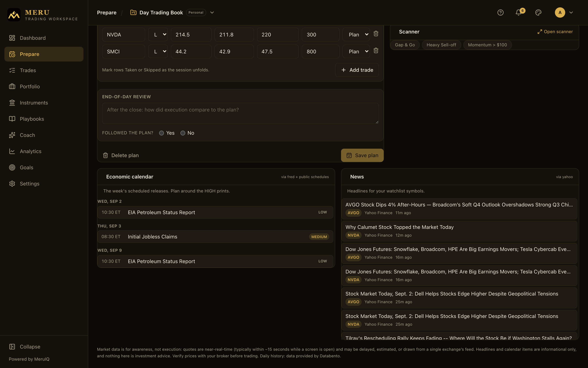Viewport: 588px width, 368px height.
Task: Click NVDA entry price field 214.5
Action: click(191, 35)
